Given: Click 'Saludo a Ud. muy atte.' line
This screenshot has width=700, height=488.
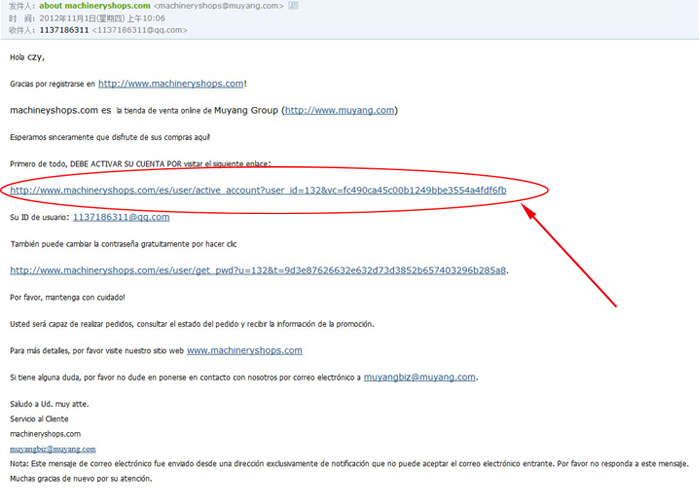Looking at the screenshot, I should tap(50, 404).
